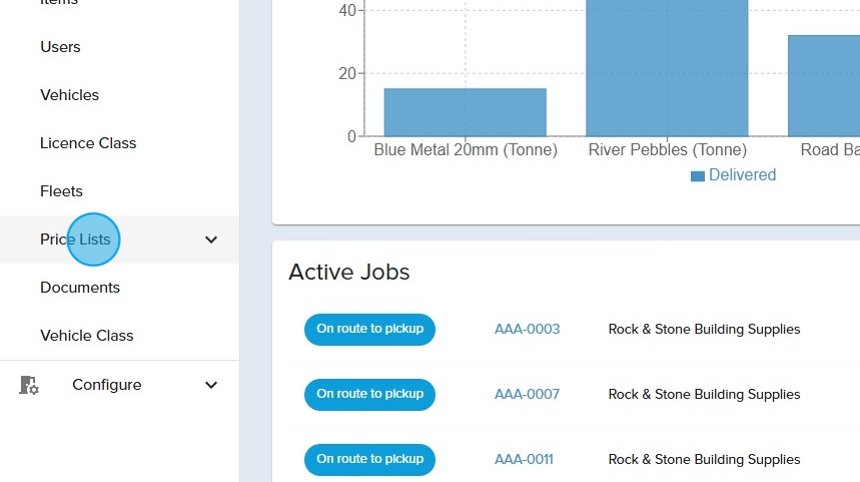860x482 pixels.
Task: Open the Vehicle Class menu item
Action: click(x=87, y=336)
